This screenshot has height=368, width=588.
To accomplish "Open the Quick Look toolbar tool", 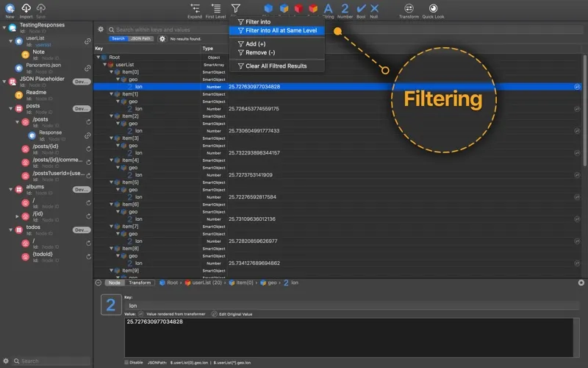I will [433, 8].
